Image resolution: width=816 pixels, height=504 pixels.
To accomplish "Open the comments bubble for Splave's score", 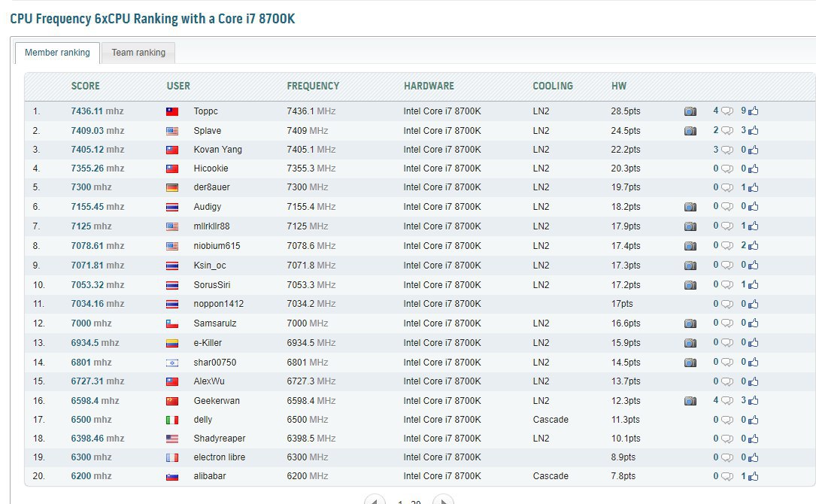I will click(727, 131).
